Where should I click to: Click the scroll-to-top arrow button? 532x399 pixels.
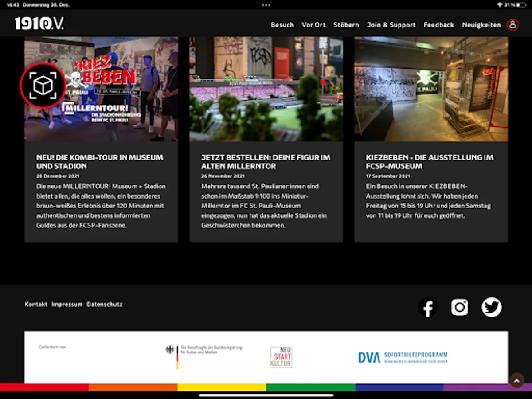pyautogui.click(x=516, y=380)
